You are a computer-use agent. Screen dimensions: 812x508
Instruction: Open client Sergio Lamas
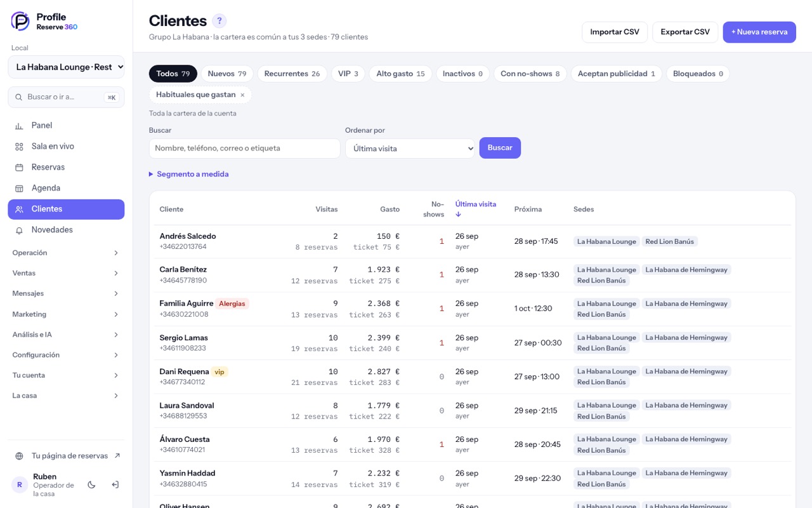[x=184, y=338]
